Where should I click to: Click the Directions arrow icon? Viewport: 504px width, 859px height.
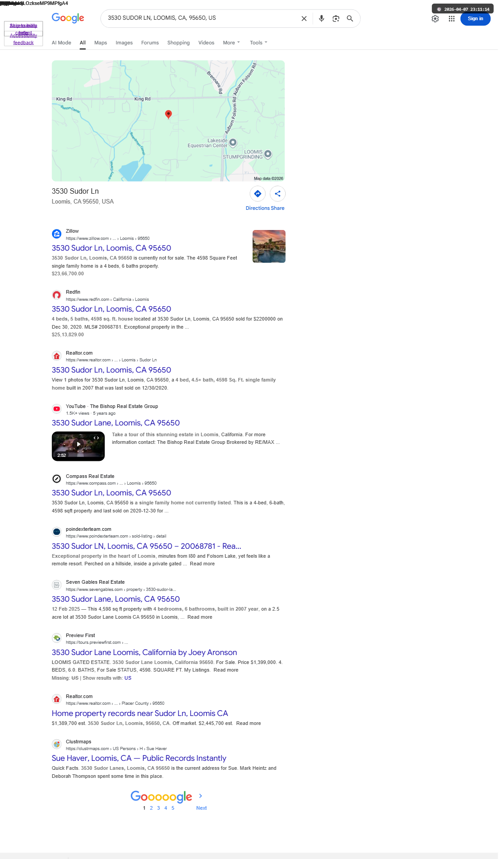pos(258,194)
